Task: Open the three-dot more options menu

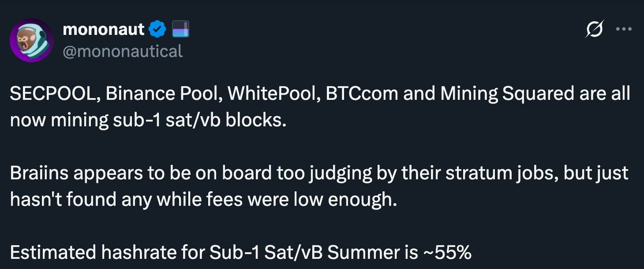Action: 624,30
